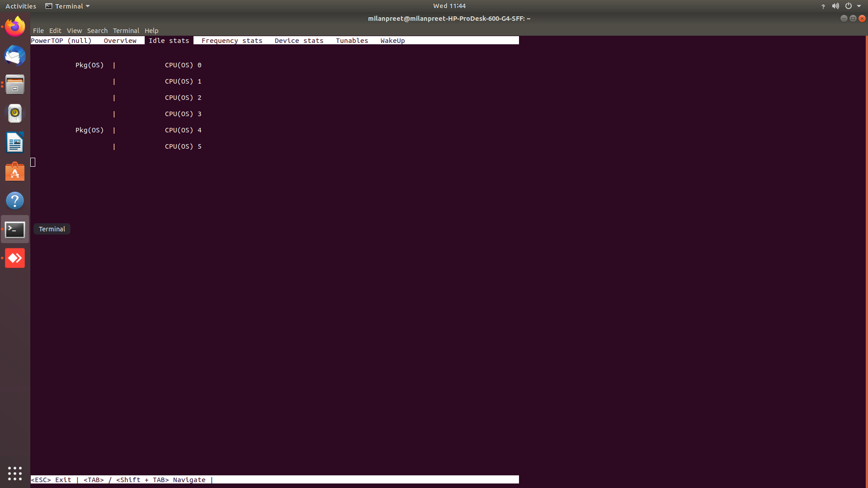Select the Terminal icon in dock
The image size is (868, 488).
(15, 230)
